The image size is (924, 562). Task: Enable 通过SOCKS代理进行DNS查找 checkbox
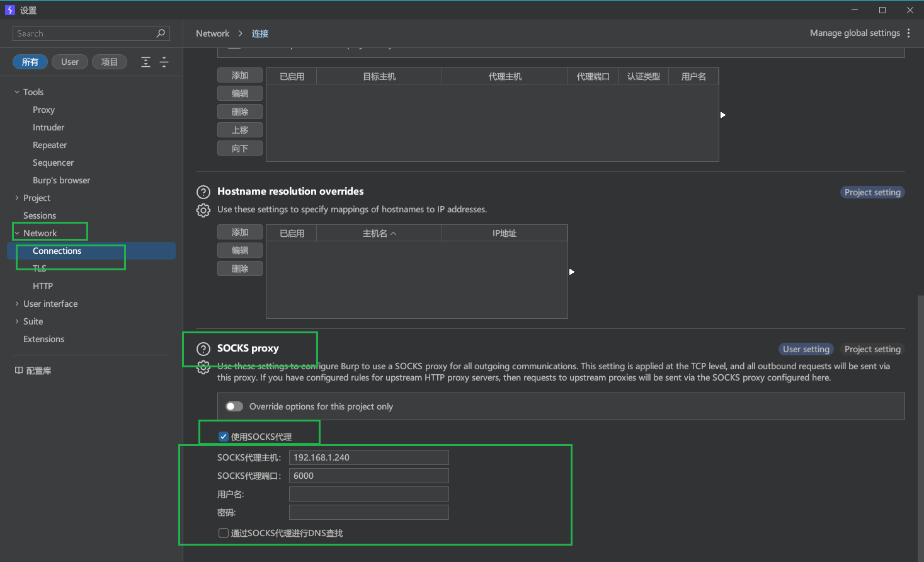(x=223, y=533)
